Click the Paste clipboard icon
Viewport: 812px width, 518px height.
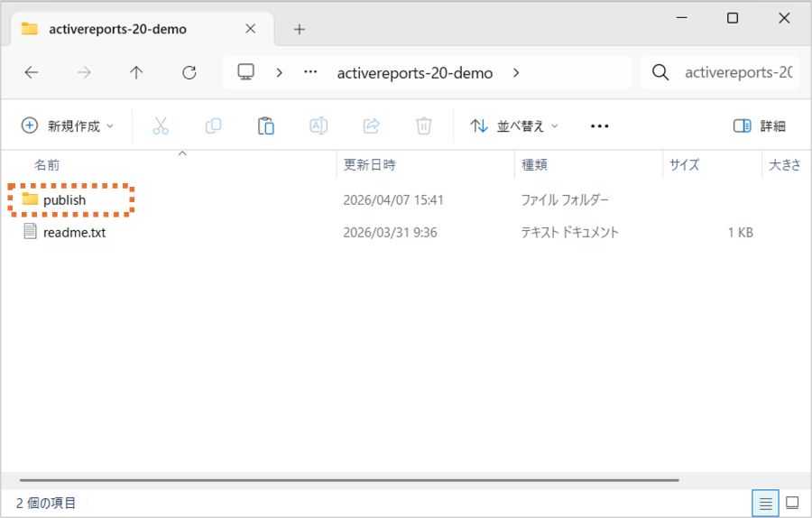[x=265, y=125]
